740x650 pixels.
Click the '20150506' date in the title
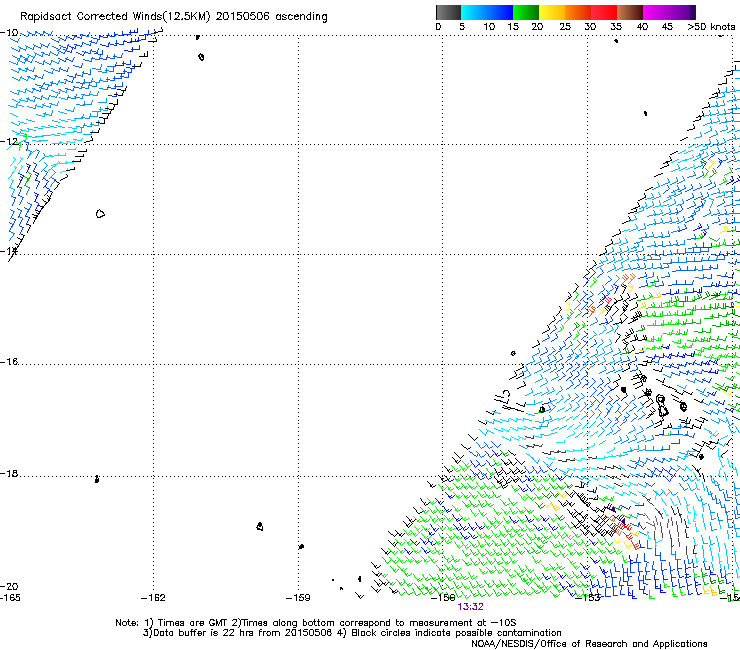(x=243, y=17)
